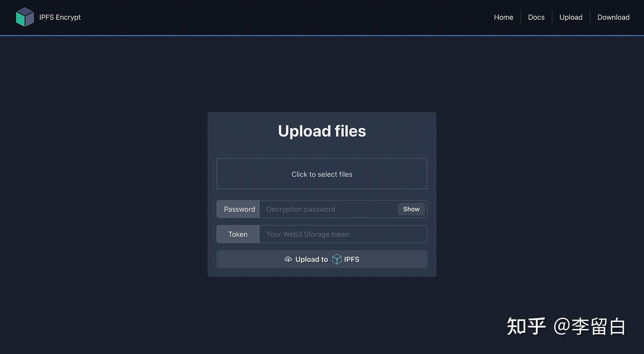The image size is (644, 354).
Task: Open the Home page
Action: click(x=504, y=17)
